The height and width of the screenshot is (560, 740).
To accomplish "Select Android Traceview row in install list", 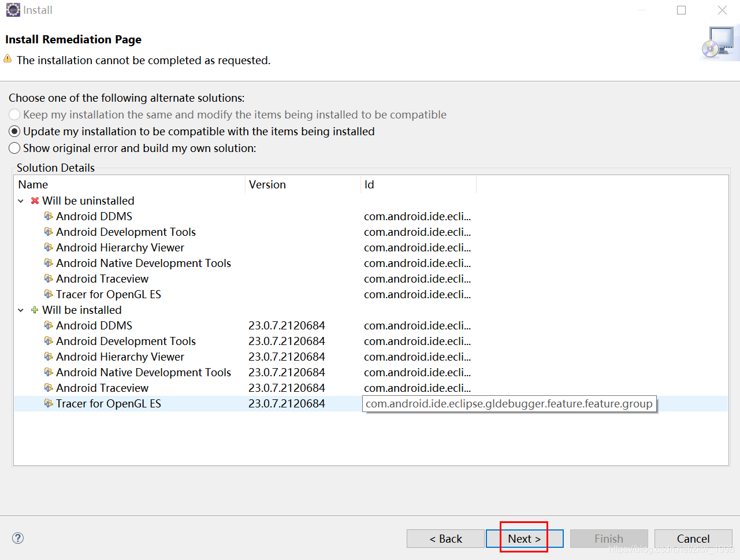I will pyautogui.click(x=371, y=388).
